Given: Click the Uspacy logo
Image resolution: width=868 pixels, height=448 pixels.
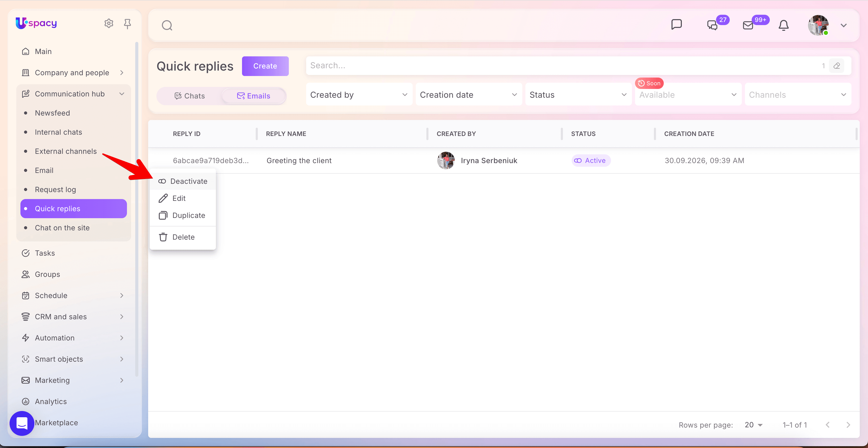Looking at the screenshot, I should [36, 23].
